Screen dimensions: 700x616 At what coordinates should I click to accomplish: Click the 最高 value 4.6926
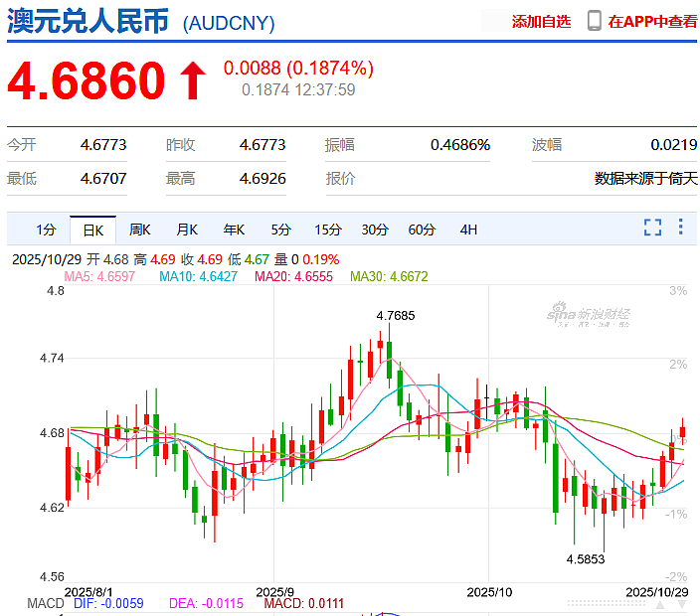pyautogui.click(x=262, y=179)
